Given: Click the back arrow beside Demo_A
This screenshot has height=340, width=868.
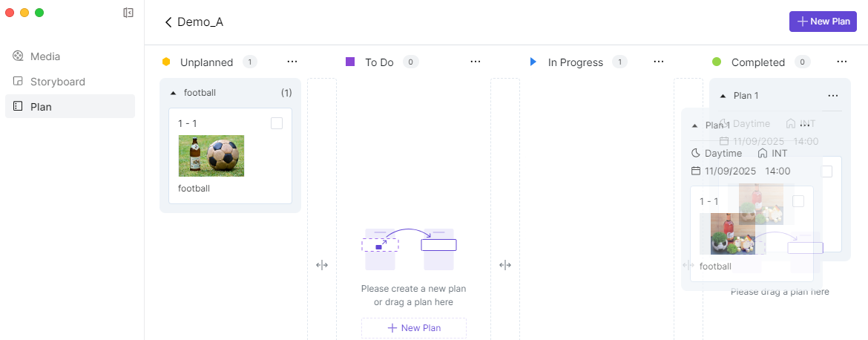Looking at the screenshot, I should pyautogui.click(x=168, y=22).
